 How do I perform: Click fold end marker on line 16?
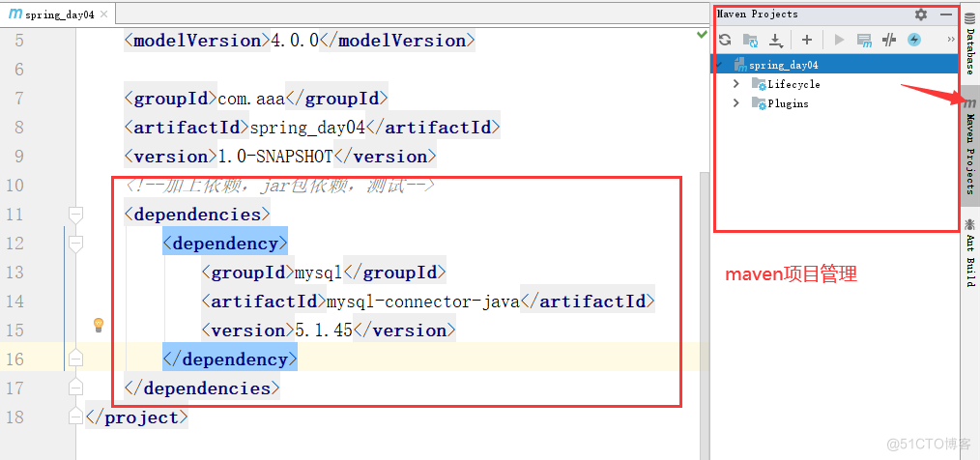tap(75, 359)
